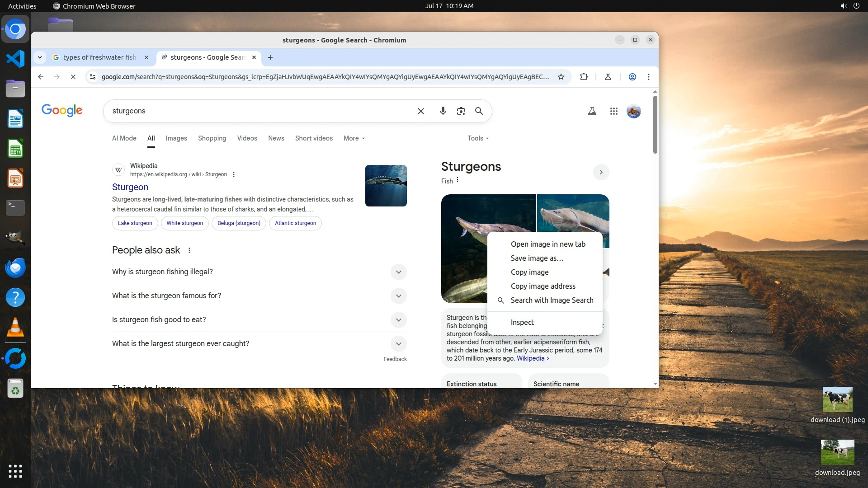The width and height of the screenshot is (868, 488).
Task: Click the page's vertical scrollbar
Action: pos(655,124)
